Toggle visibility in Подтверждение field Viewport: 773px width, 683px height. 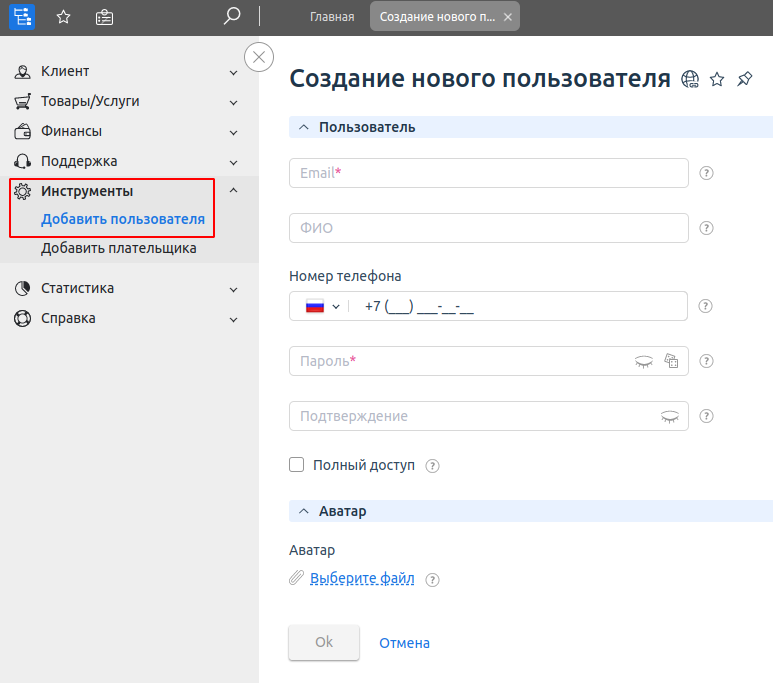click(x=669, y=417)
